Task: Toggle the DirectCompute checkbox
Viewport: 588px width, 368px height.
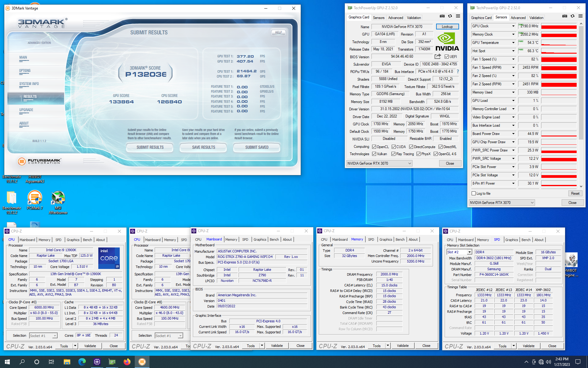Action: tap(411, 147)
